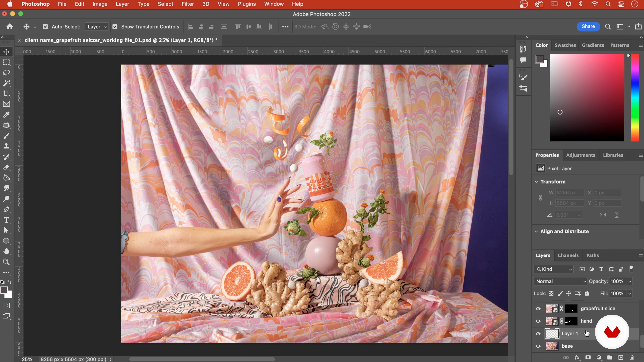Open the layer fx styles menu

click(577, 357)
